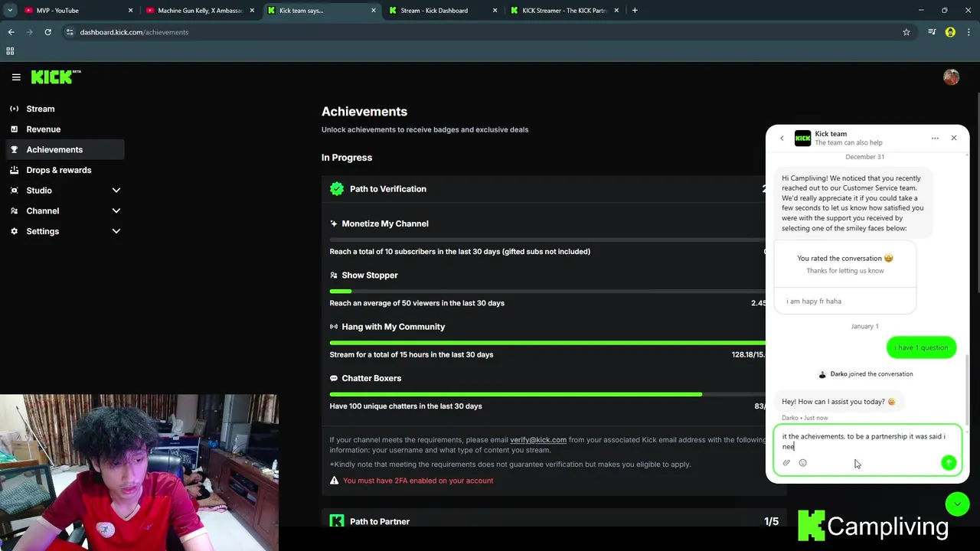This screenshot has width=980, height=551.
Task: Click the Kick team chat avatar
Action: click(802, 139)
